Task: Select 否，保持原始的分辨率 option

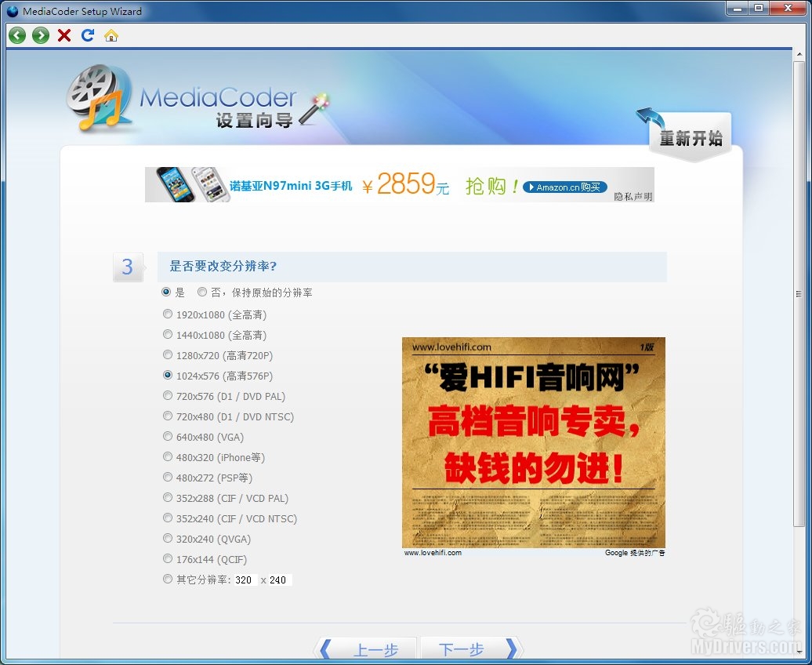Action: 202,293
